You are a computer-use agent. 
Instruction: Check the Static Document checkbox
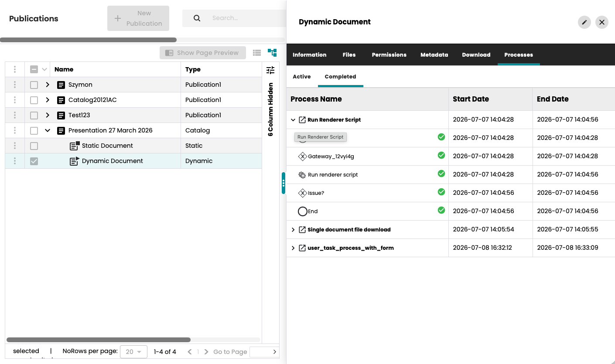(x=34, y=146)
